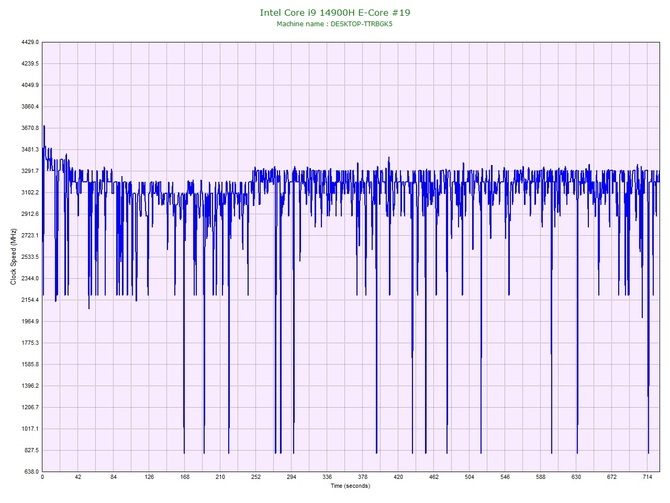Click the 42 seconds tick label

point(78,477)
